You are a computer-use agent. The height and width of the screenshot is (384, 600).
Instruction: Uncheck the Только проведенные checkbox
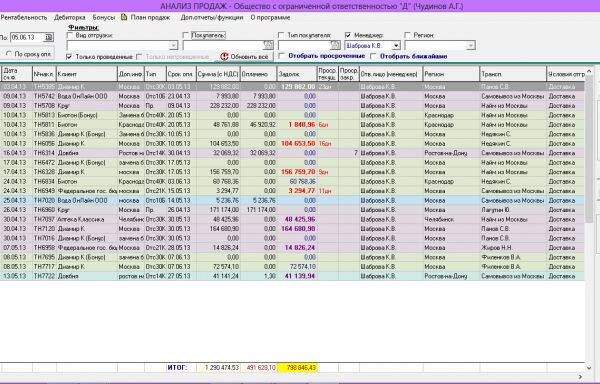coord(69,57)
